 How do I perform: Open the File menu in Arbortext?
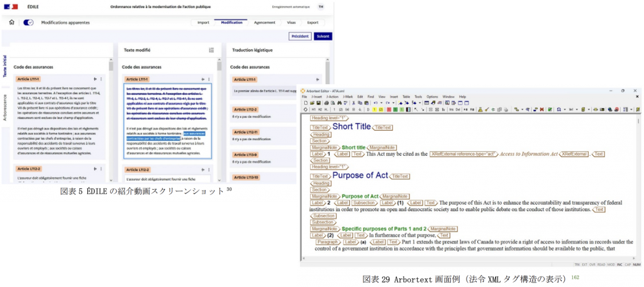(304, 97)
